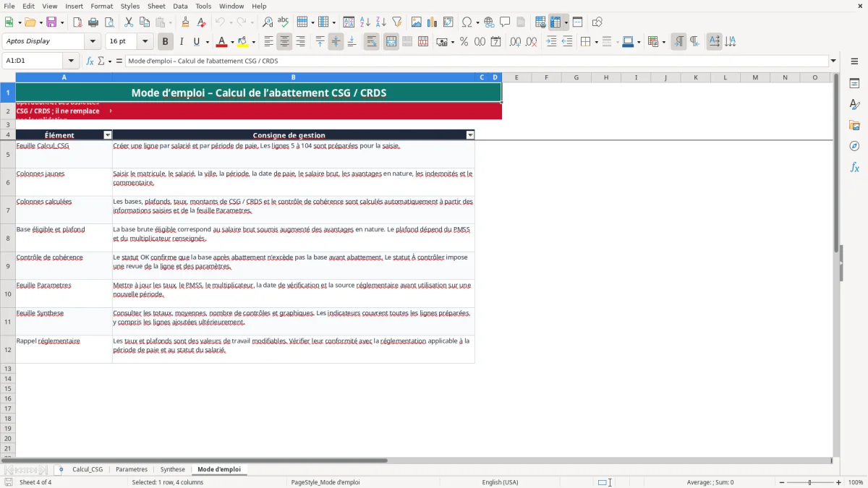This screenshot has height=488, width=868.
Task: Select column header E
Action: click(x=516, y=77)
